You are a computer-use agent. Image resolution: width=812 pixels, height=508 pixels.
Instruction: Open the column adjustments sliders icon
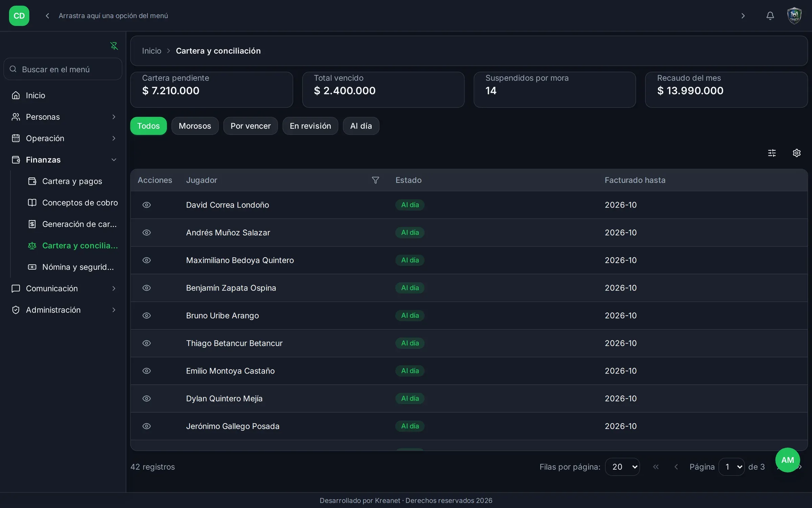coord(772,153)
